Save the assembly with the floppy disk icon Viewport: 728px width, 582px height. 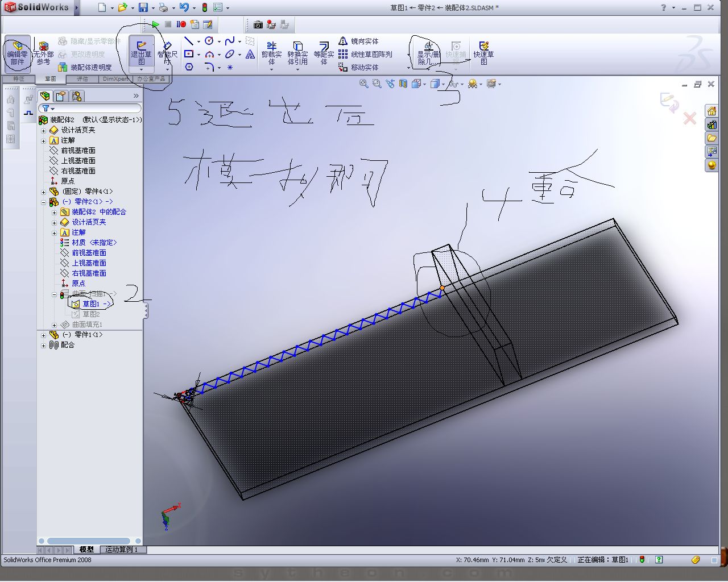coord(143,7)
